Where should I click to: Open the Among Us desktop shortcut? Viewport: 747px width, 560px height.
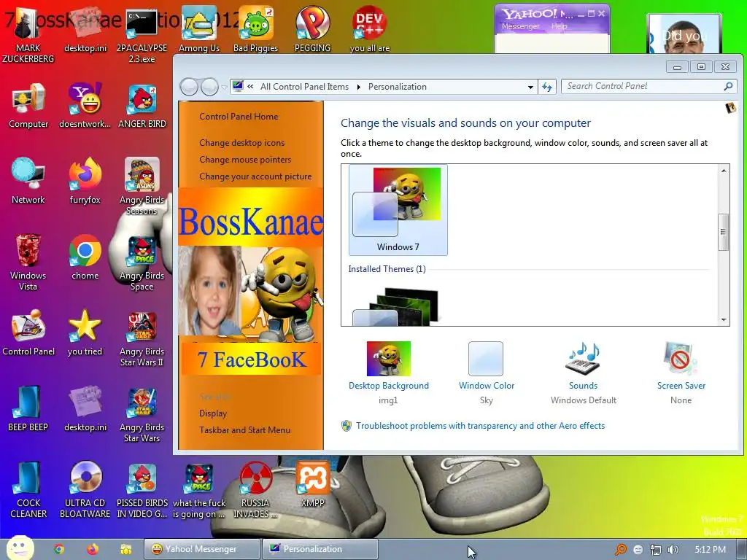click(x=199, y=28)
